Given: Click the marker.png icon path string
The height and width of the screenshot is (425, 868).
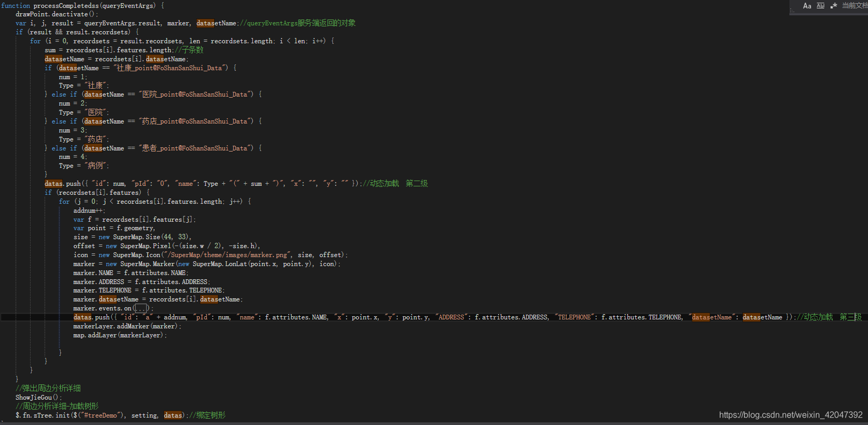Looking at the screenshot, I should [x=227, y=255].
